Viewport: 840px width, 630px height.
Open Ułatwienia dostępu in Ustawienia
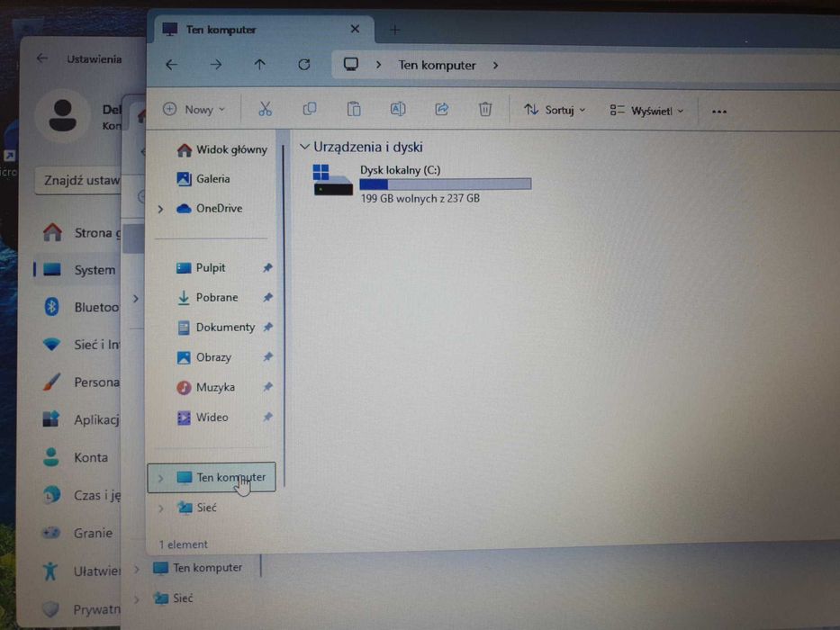pyautogui.click(x=81, y=571)
